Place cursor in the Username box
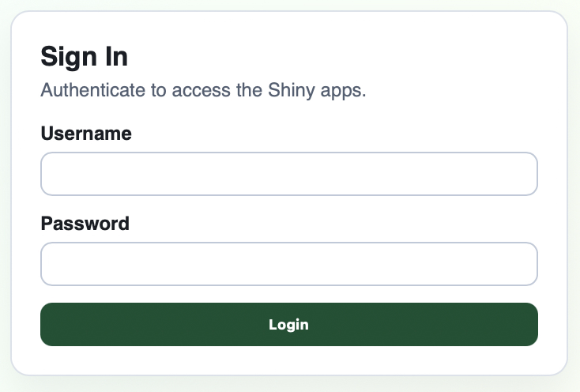Viewport: 580px width, 392px height. click(289, 174)
